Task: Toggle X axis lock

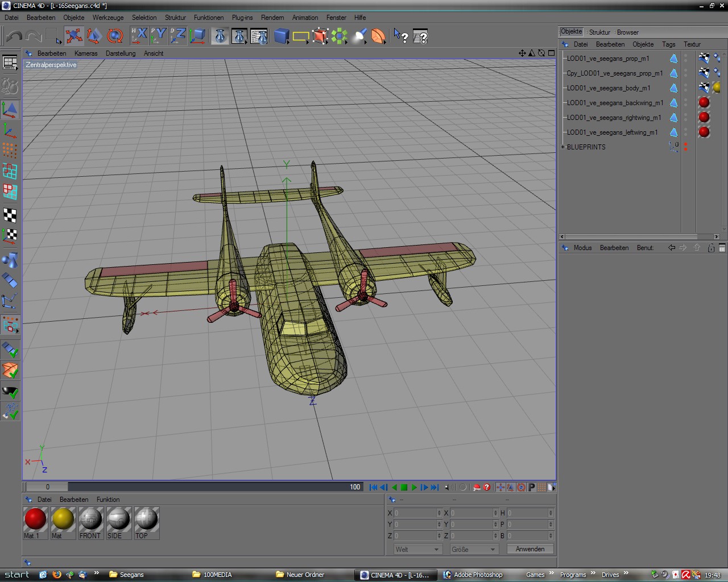Action: click(139, 36)
